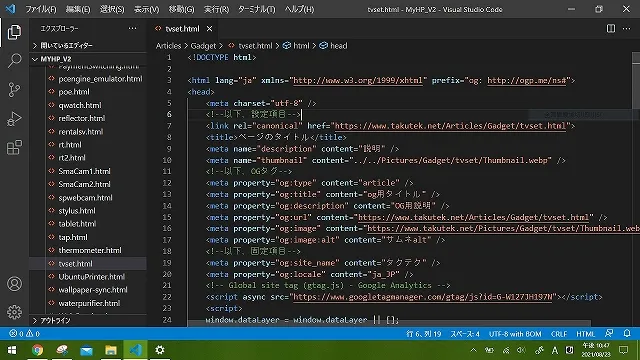Open the Search view icon
640x360 pixels.
14,61
